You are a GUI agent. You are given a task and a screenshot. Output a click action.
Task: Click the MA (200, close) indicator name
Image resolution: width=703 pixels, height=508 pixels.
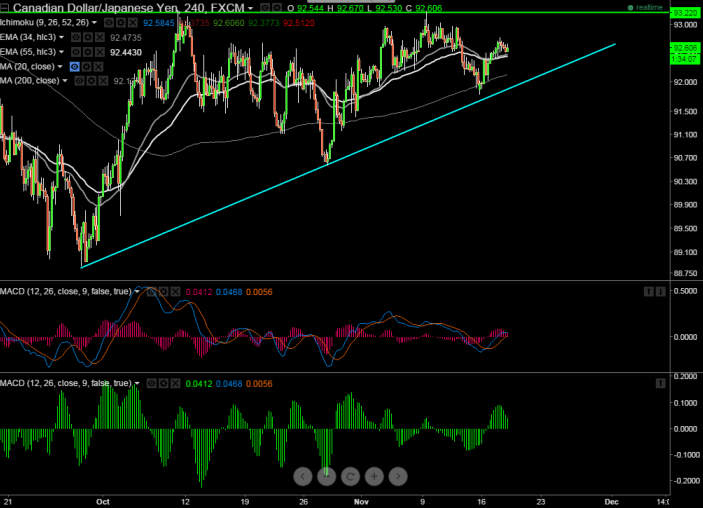point(30,81)
